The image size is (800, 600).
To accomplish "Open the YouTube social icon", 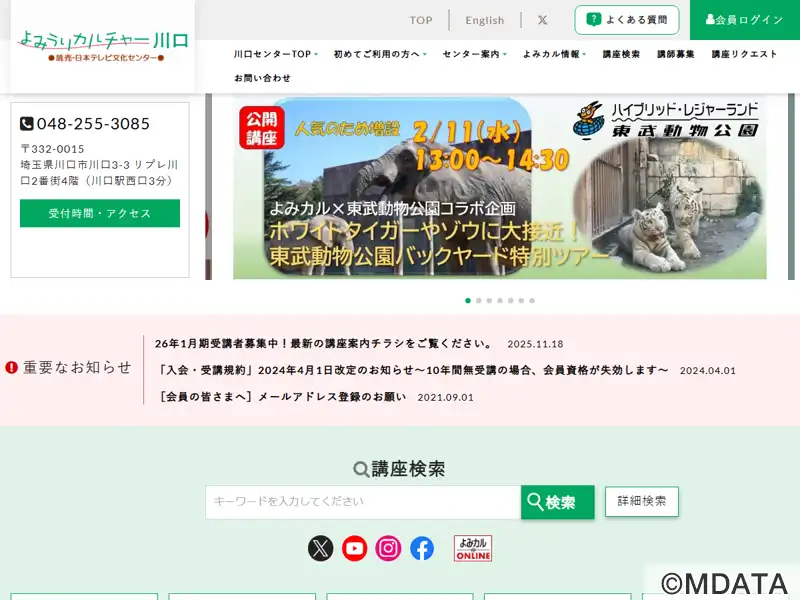I will click(x=355, y=548).
